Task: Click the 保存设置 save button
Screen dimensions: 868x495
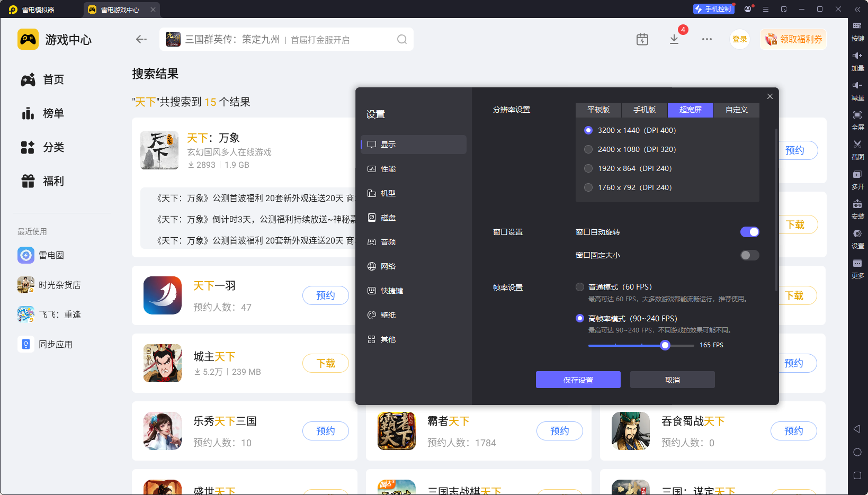Action: [x=578, y=380]
